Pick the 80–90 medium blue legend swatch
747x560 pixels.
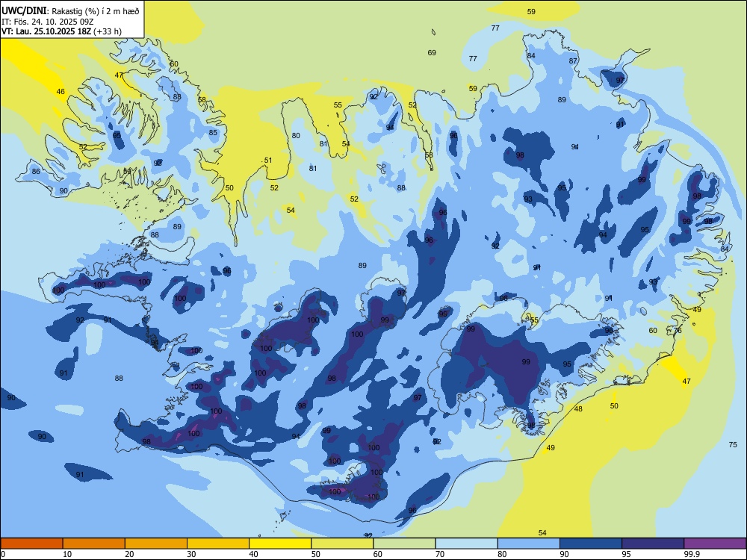529,544
